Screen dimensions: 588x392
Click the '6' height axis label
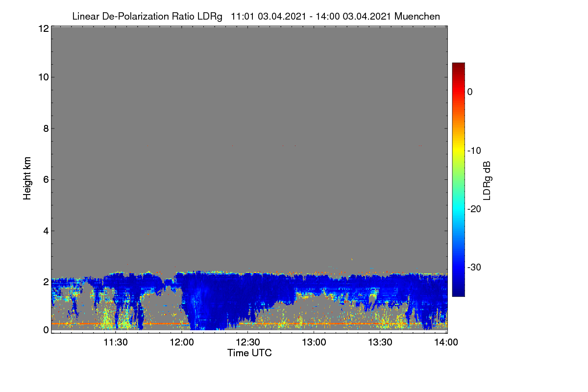(x=45, y=179)
